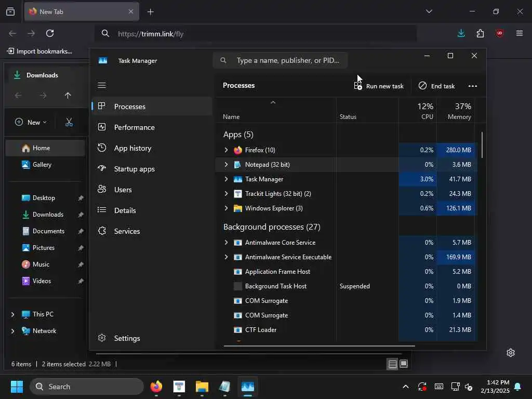Viewport: 532px width, 399px height.
Task: Open the Firefox downloads panel
Action: tap(461, 33)
